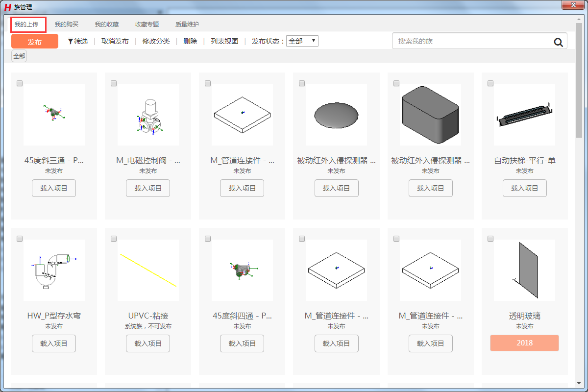Click the 全部 category tag
This screenshot has height=392, width=588.
click(x=19, y=56)
